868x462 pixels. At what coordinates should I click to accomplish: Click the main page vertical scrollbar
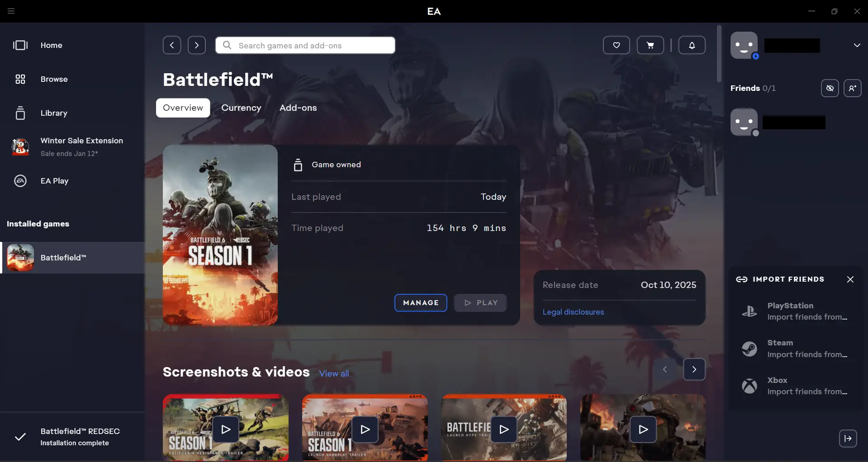tap(719, 54)
